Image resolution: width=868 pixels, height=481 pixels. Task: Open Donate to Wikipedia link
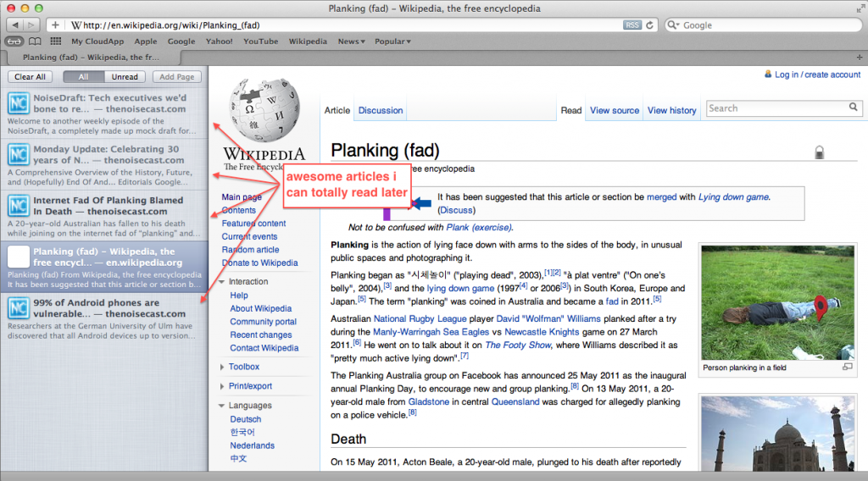point(259,263)
